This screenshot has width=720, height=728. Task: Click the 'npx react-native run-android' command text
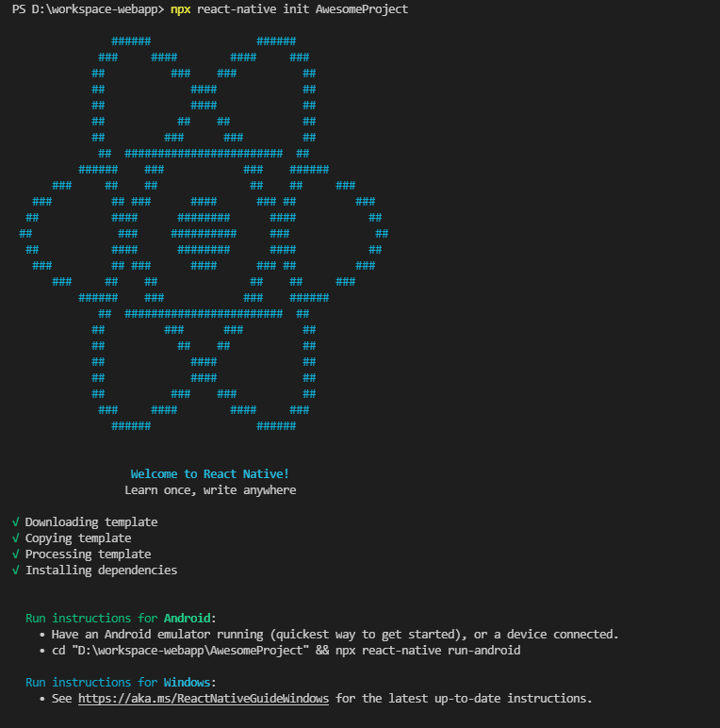click(428, 651)
